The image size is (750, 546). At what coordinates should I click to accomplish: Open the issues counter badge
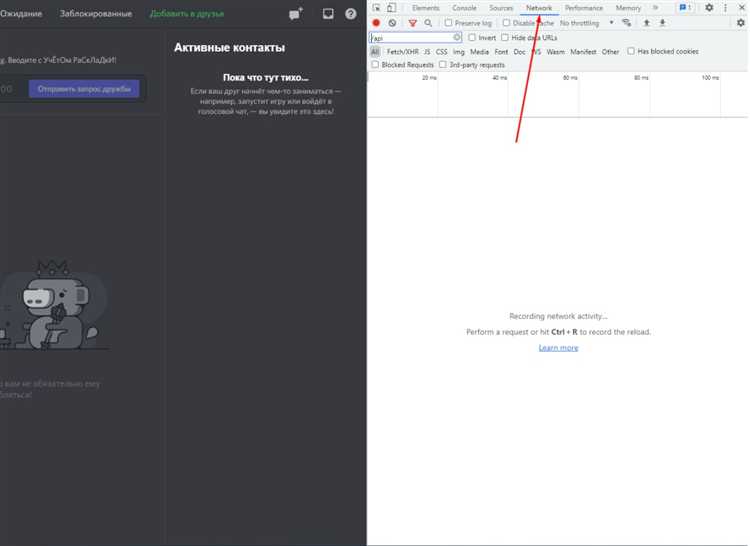(x=685, y=8)
